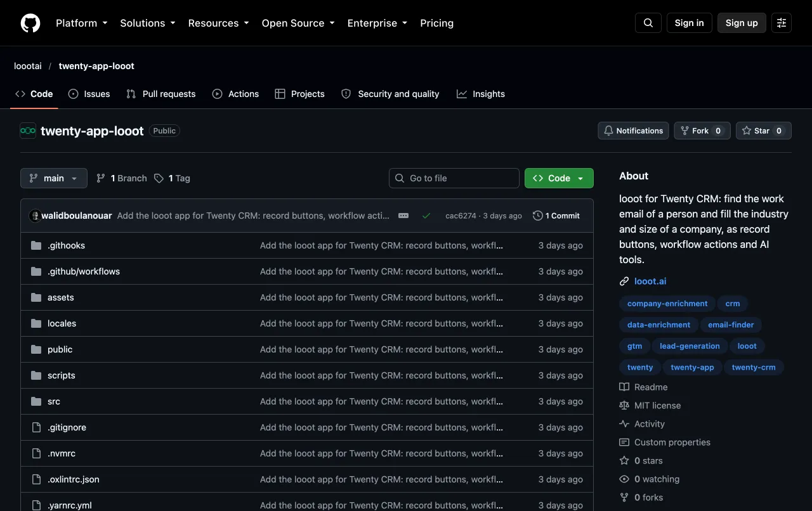Select the lead-generation topic tag

click(x=690, y=346)
